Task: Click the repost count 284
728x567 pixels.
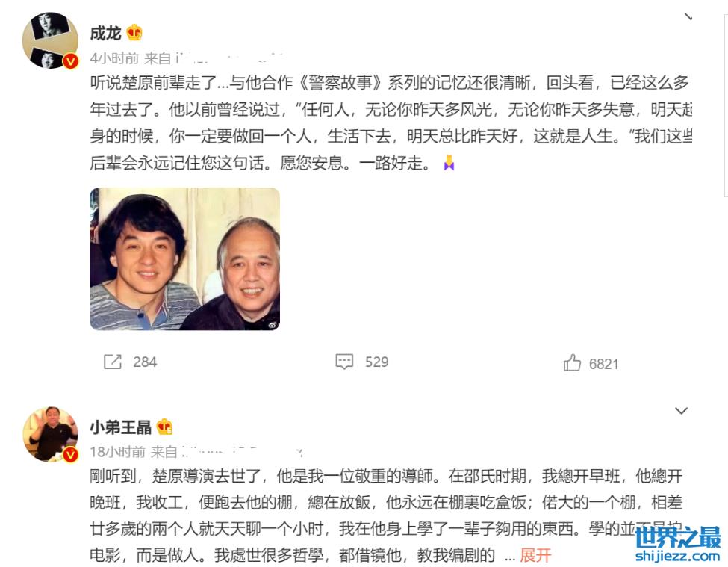Action: tap(145, 362)
